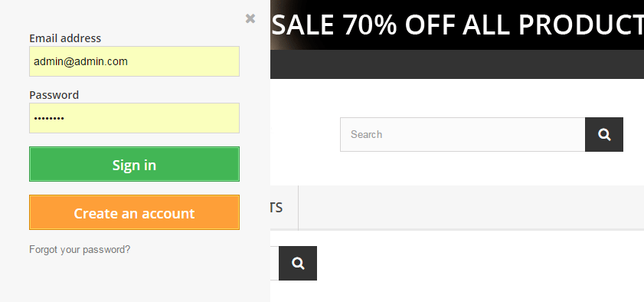
Task: Close the login panel with the X icon
Action: (250, 18)
